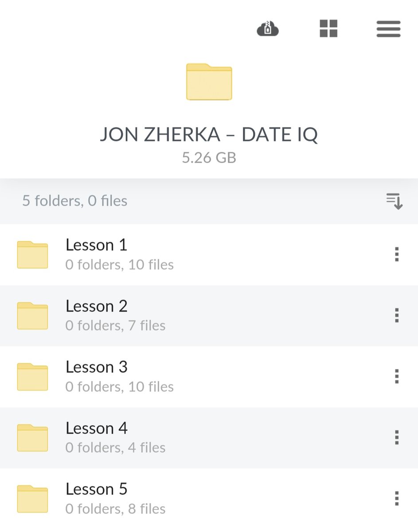Viewport: 418px width, 532px height.
Task: Open the options menu for Lesson 3
Action: tap(397, 376)
